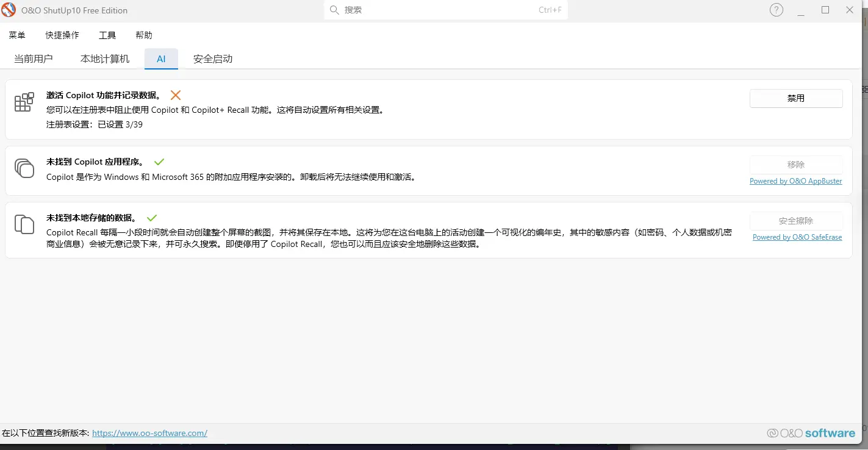Click the Copilot Recall description paragraph

pos(389,238)
